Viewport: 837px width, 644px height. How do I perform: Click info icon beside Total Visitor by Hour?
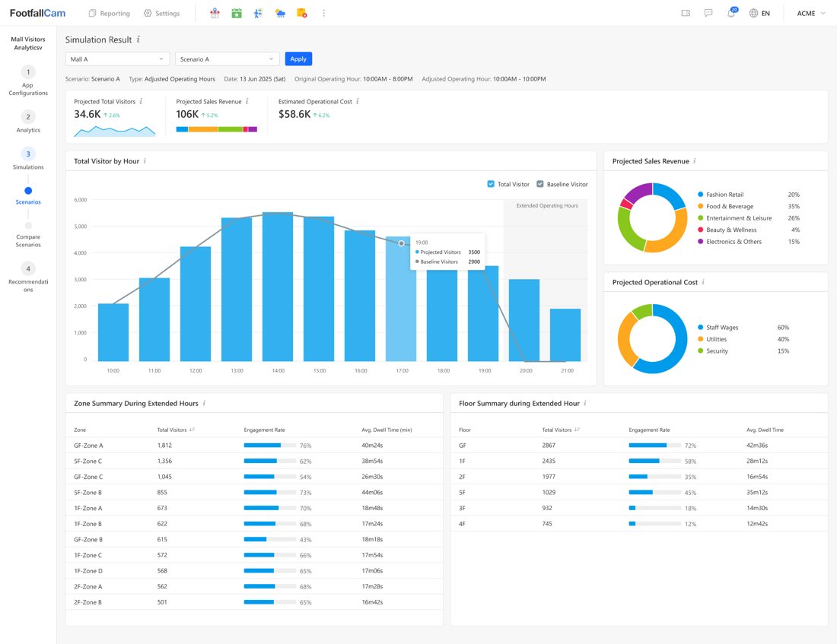[145, 160]
